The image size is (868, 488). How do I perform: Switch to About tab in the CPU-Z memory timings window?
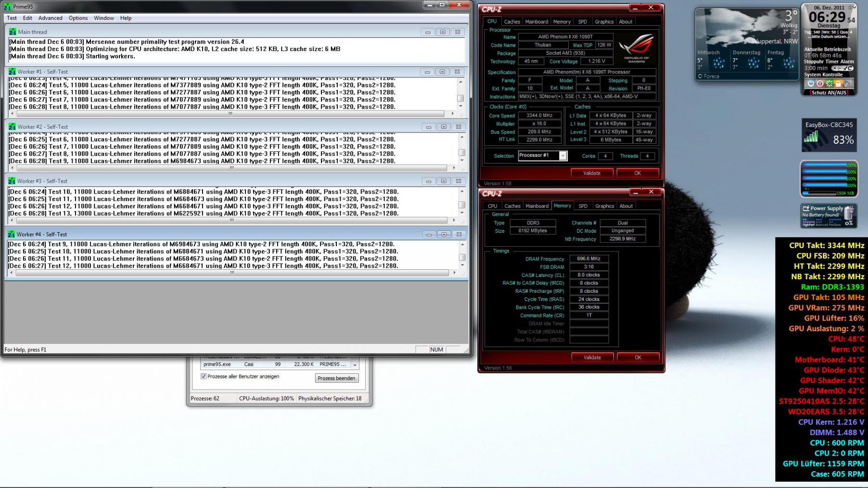(x=626, y=206)
